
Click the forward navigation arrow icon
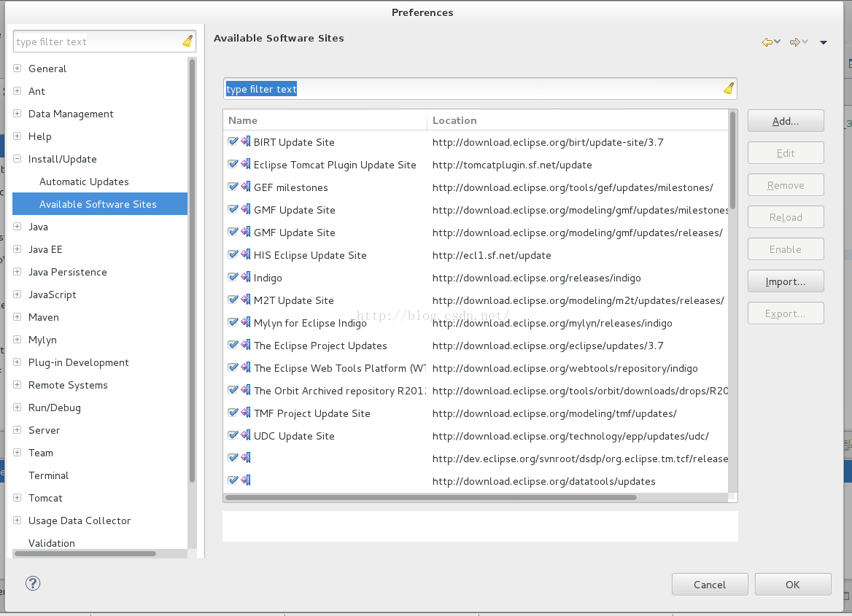(x=795, y=42)
